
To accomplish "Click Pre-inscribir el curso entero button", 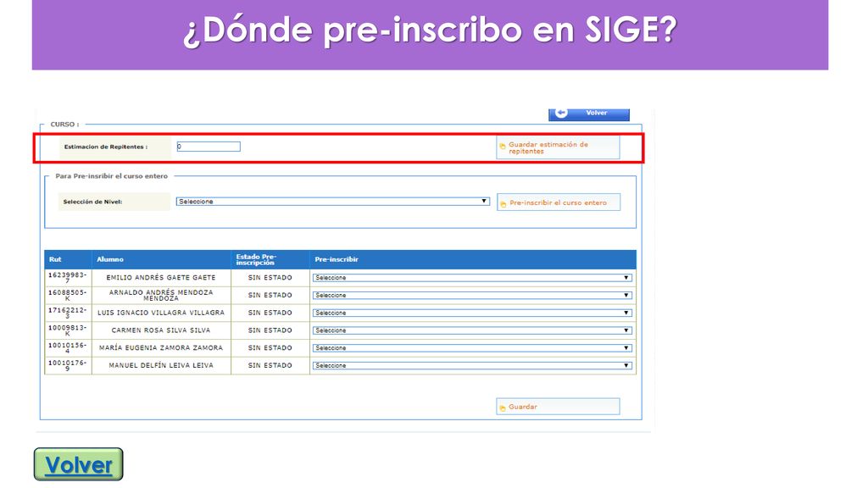I will coord(559,202).
